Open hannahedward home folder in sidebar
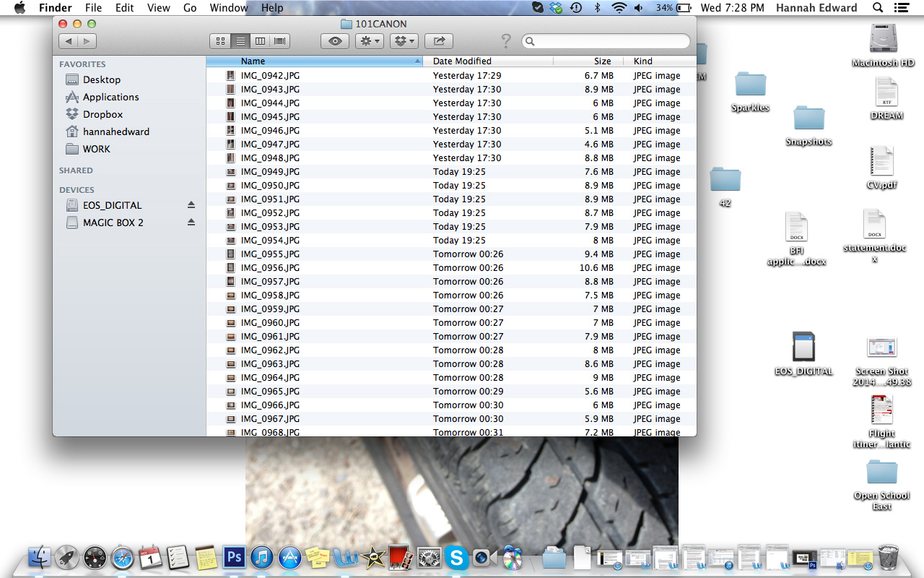This screenshot has height=578, width=924. tap(115, 131)
